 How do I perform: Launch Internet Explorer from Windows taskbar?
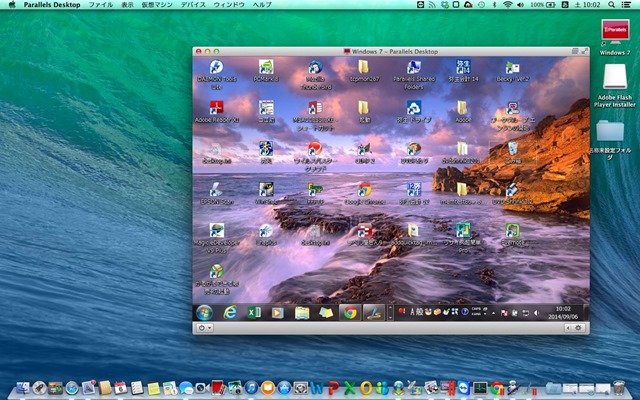click(230, 313)
